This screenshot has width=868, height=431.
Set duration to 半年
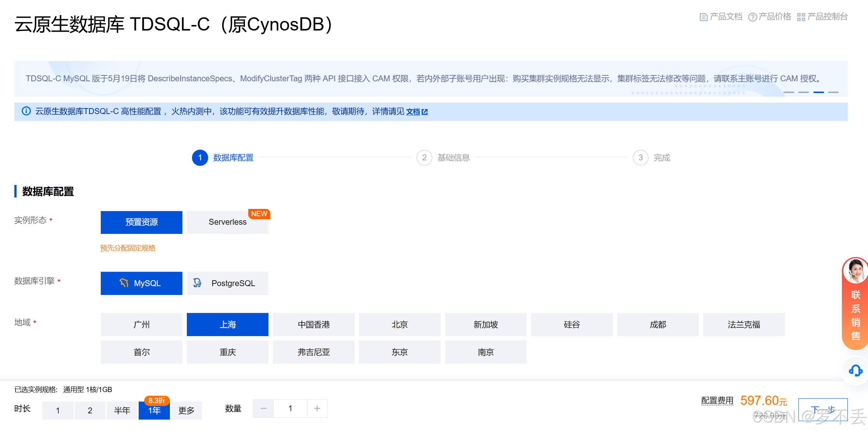click(122, 410)
